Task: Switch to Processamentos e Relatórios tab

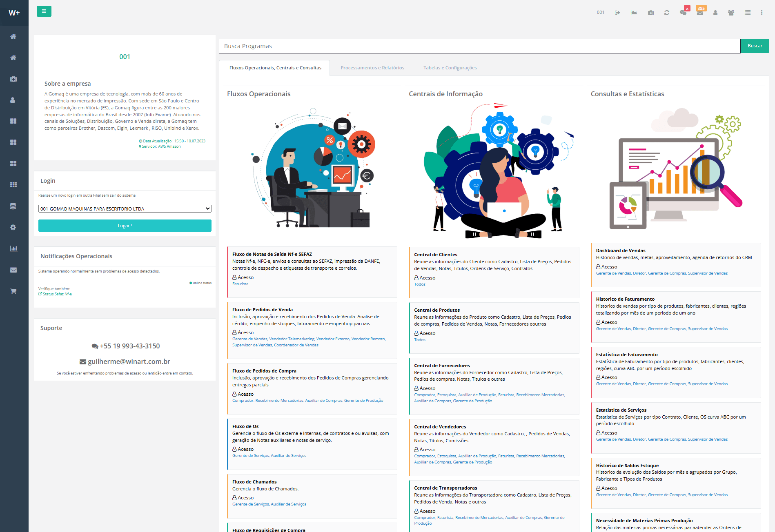Action: click(x=372, y=68)
